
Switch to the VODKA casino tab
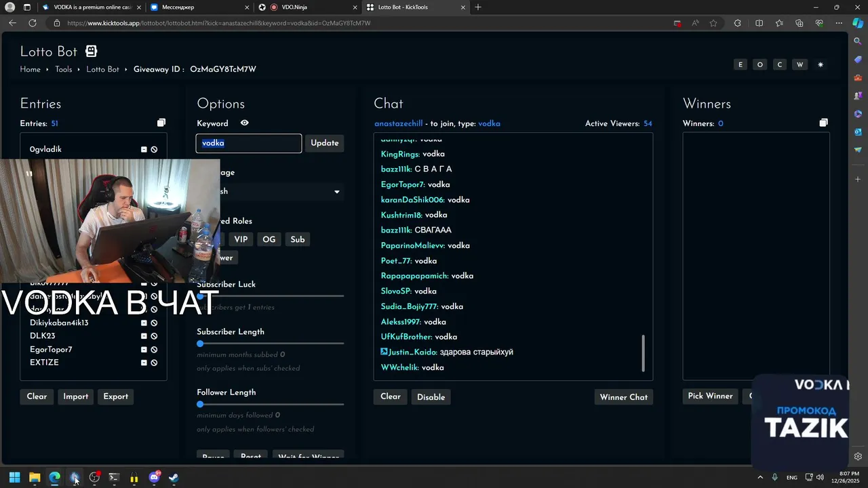(x=92, y=7)
